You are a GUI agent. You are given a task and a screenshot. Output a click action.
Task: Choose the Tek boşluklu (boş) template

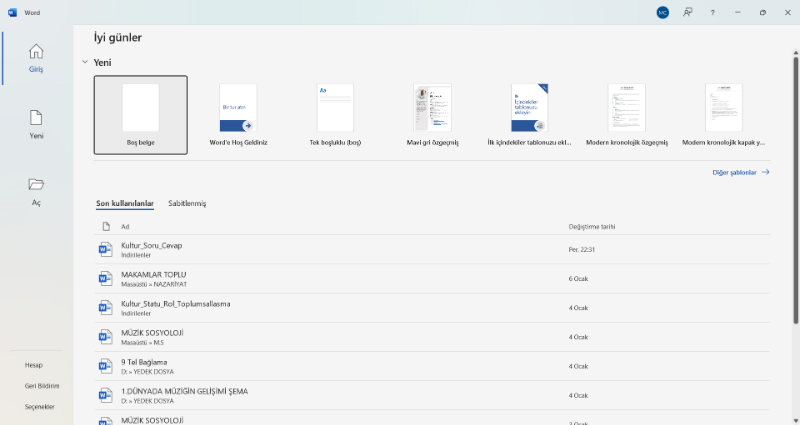click(x=335, y=115)
